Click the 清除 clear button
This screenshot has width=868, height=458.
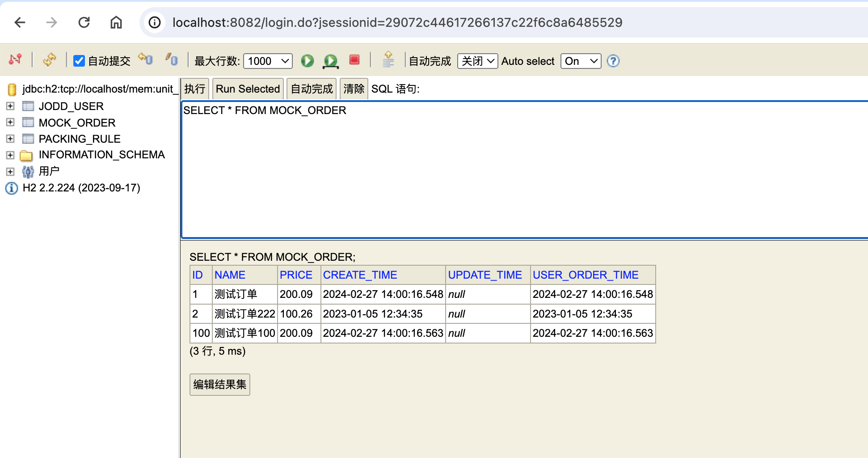(354, 89)
